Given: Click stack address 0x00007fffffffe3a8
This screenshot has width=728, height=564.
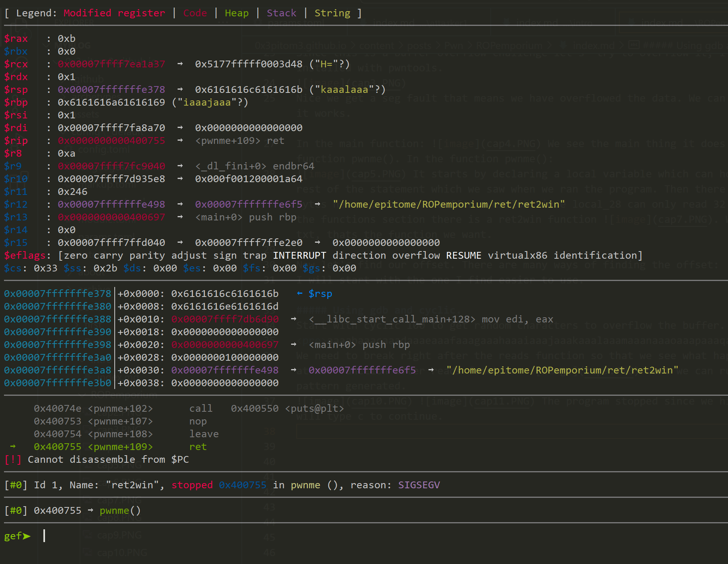Looking at the screenshot, I should (x=58, y=370).
